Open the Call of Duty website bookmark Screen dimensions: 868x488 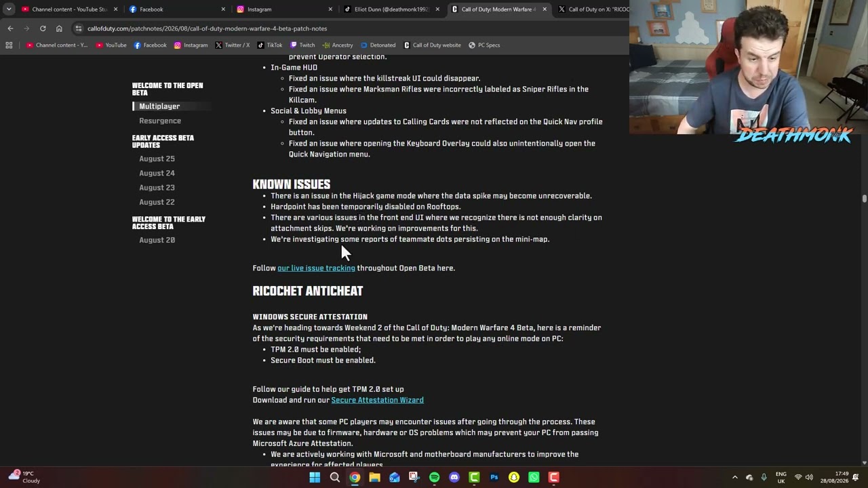[432, 45]
